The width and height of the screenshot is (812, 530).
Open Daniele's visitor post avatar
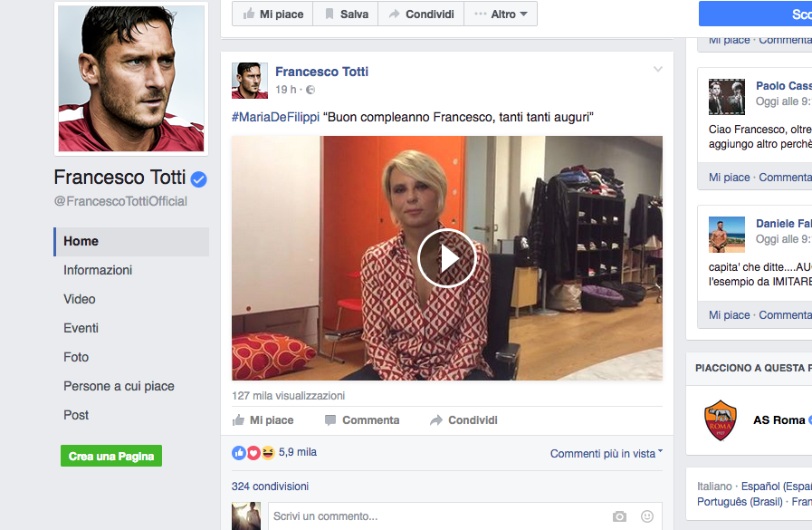(726, 234)
